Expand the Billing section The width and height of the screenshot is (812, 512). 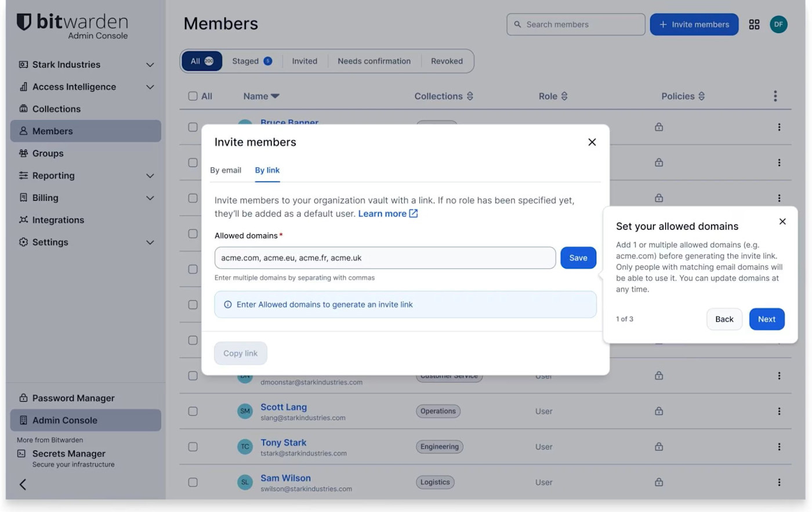150,198
